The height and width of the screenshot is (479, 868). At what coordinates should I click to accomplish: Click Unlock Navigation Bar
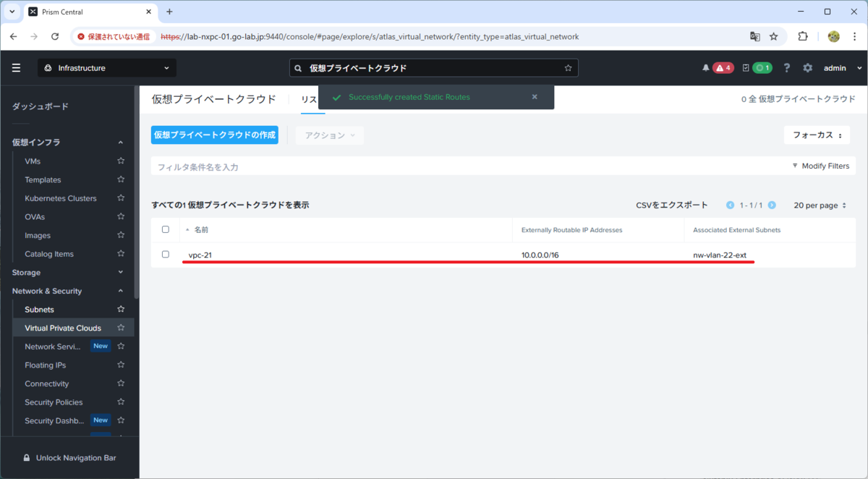pos(69,458)
